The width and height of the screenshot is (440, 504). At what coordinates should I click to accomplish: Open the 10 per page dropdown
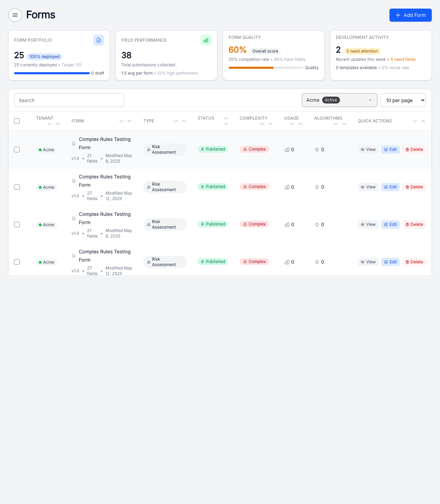pos(403,100)
